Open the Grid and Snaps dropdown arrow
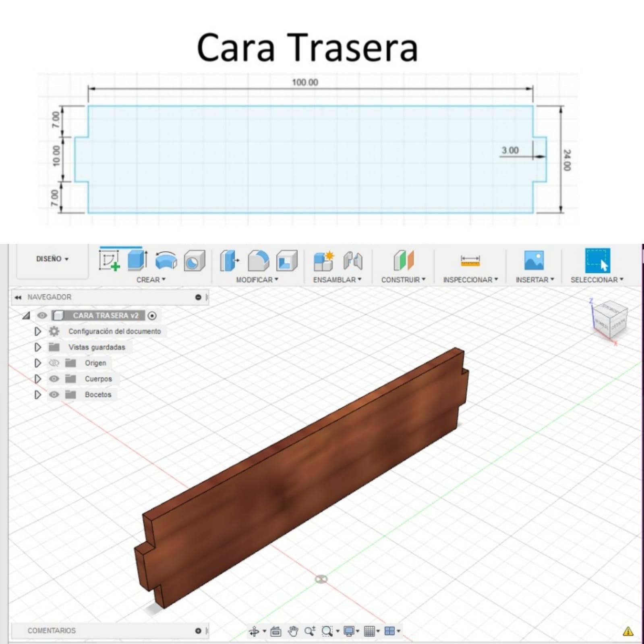 pyautogui.click(x=378, y=631)
